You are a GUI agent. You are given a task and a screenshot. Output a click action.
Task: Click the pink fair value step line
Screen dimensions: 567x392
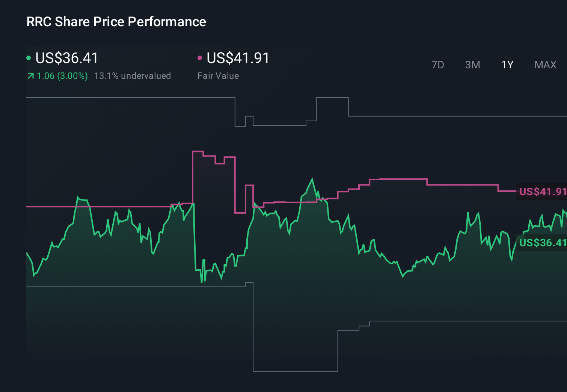point(398,179)
